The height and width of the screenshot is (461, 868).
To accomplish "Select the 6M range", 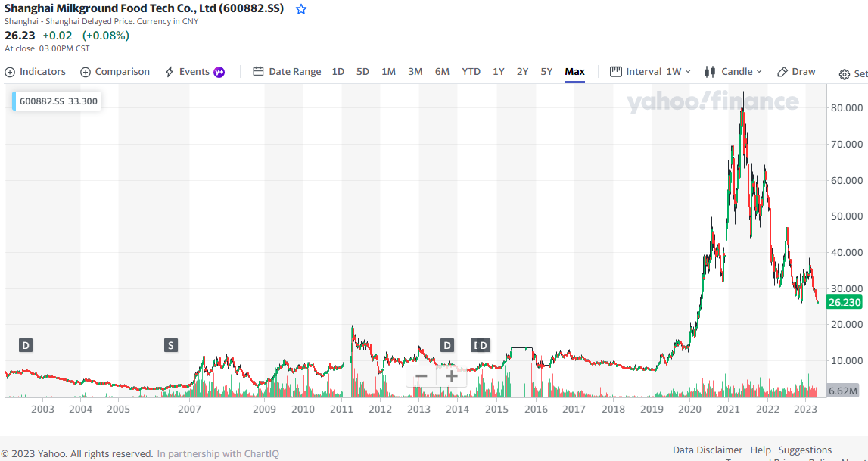I will 442,71.
